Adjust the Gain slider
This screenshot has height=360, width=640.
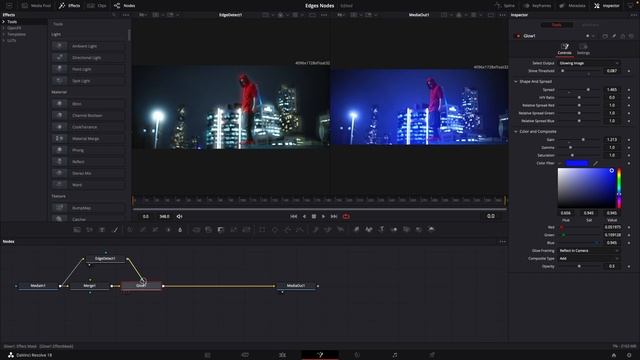579,140
